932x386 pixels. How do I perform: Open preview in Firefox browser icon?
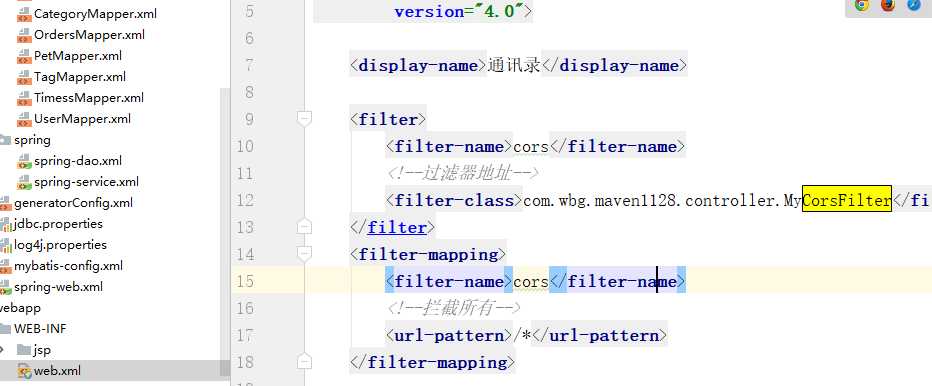click(888, 5)
